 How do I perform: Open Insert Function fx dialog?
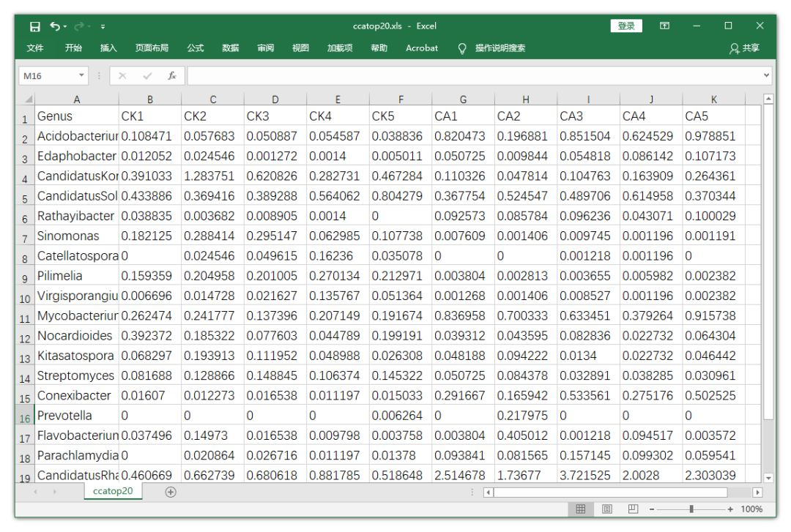point(172,75)
